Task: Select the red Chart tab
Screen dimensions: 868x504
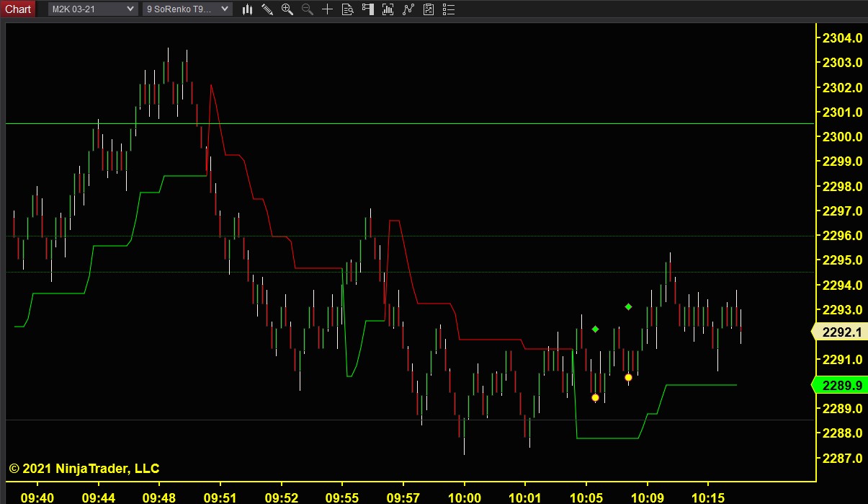Action: coord(17,9)
